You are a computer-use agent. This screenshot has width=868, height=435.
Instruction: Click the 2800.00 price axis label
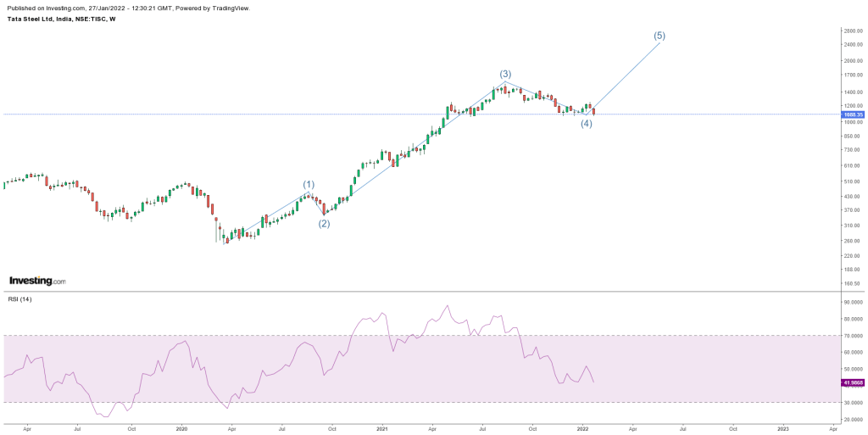click(x=851, y=31)
